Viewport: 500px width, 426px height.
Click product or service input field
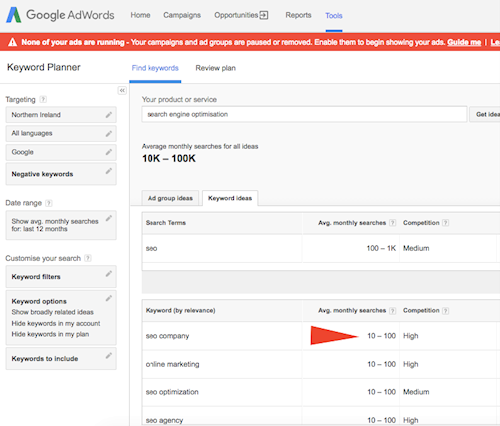pyautogui.click(x=304, y=114)
